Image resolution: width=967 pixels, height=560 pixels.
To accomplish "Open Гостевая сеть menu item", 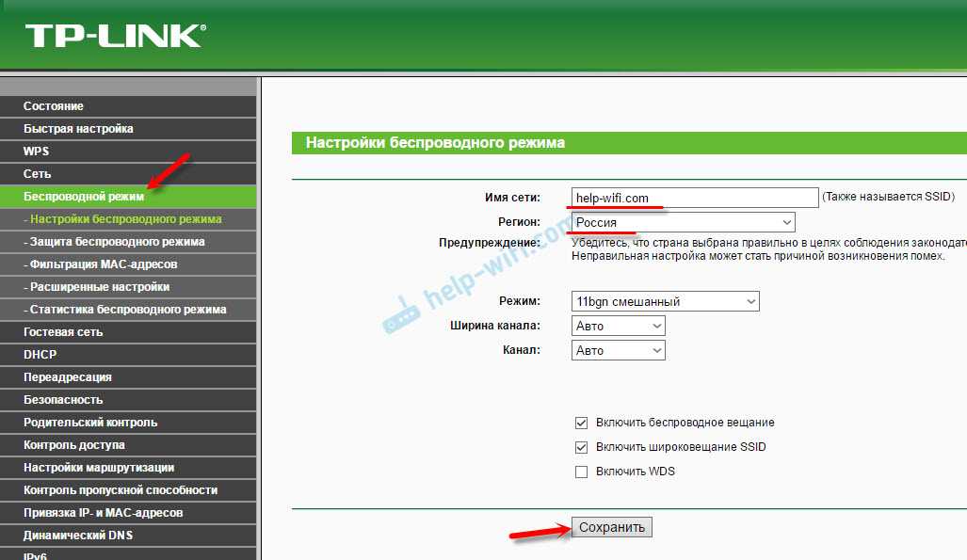I will point(63,332).
